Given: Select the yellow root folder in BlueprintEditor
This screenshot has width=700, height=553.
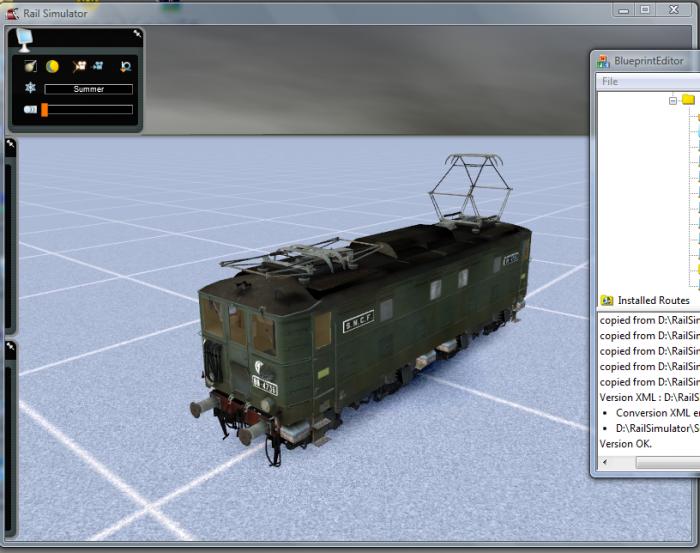Looking at the screenshot, I should click(688, 99).
